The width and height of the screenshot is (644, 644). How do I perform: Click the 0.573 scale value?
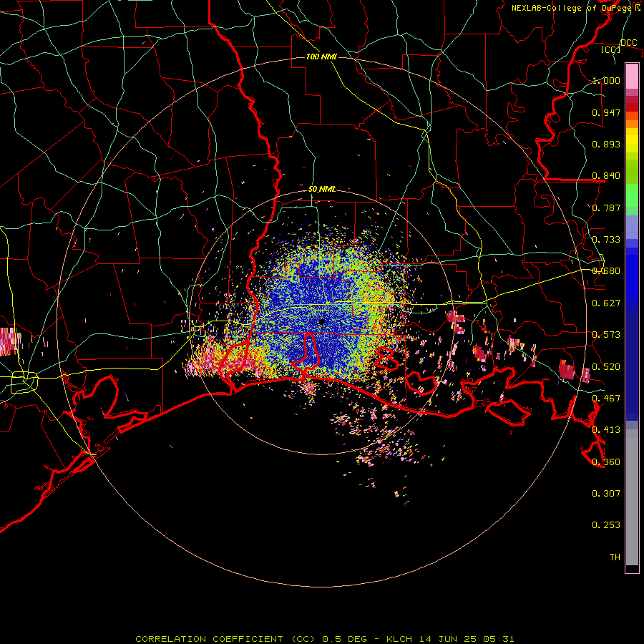click(x=606, y=335)
